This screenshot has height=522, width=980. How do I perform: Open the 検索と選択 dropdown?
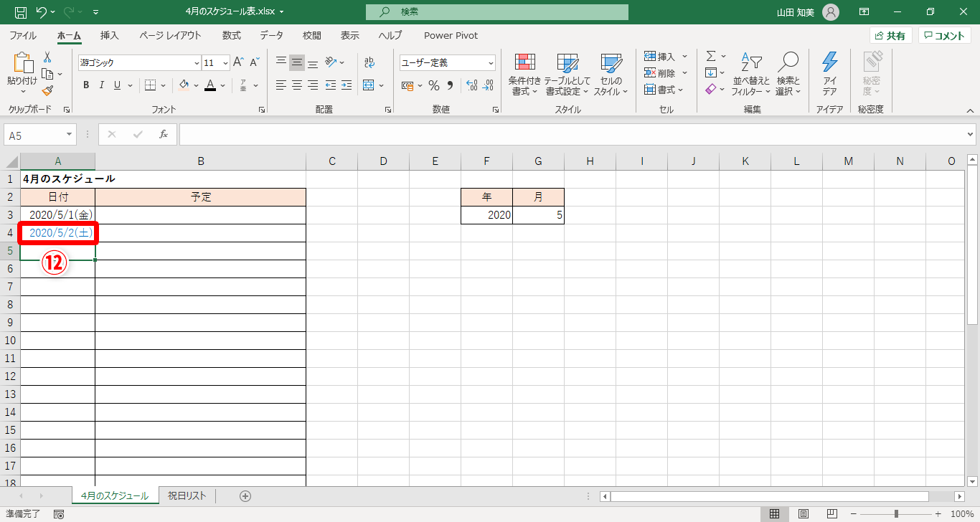788,75
